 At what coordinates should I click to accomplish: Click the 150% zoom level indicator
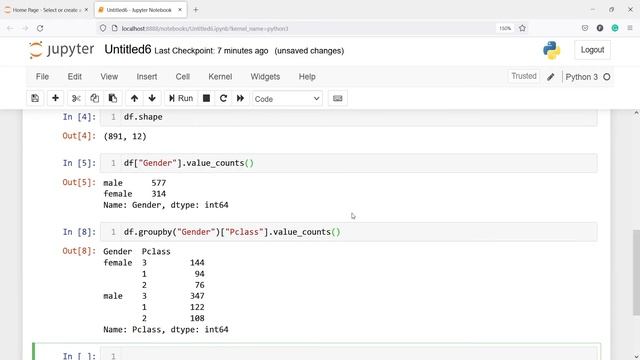pyautogui.click(x=505, y=28)
